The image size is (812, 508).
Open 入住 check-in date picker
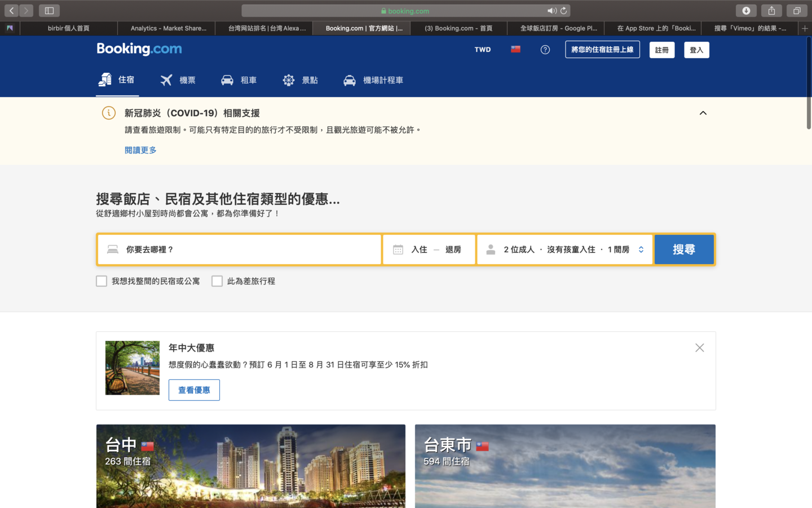419,249
